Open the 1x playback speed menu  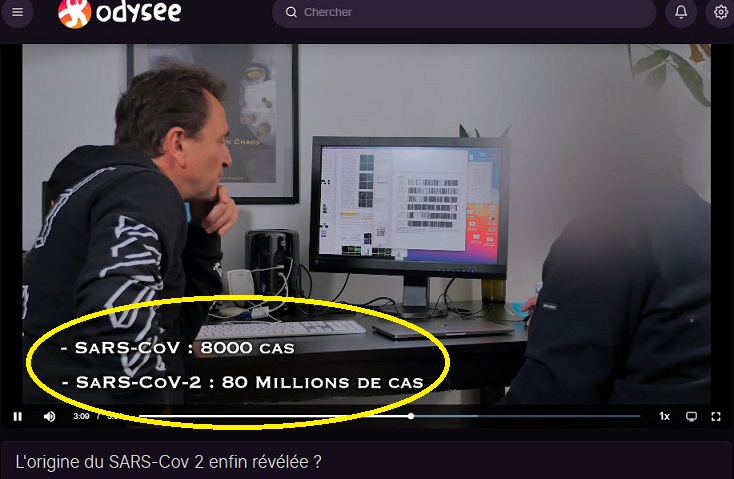pos(664,416)
